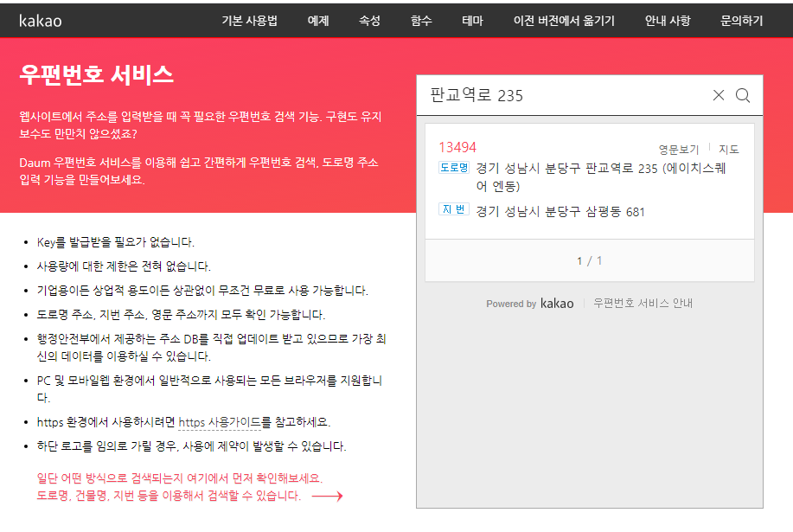The image size is (793, 532).
Task: Choose the 도로명 address 경기 성남시 분당구 판교역로 235
Action: click(x=601, y=177)
